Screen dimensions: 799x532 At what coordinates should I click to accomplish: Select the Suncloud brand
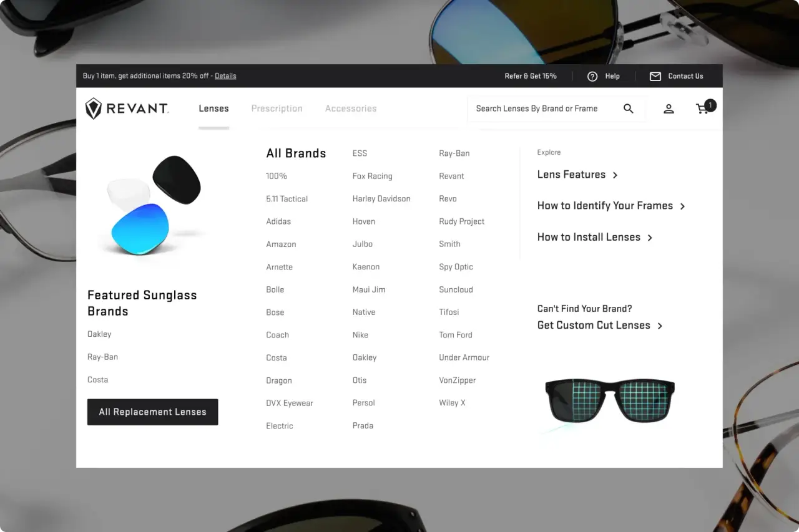(x=456, y=289)
